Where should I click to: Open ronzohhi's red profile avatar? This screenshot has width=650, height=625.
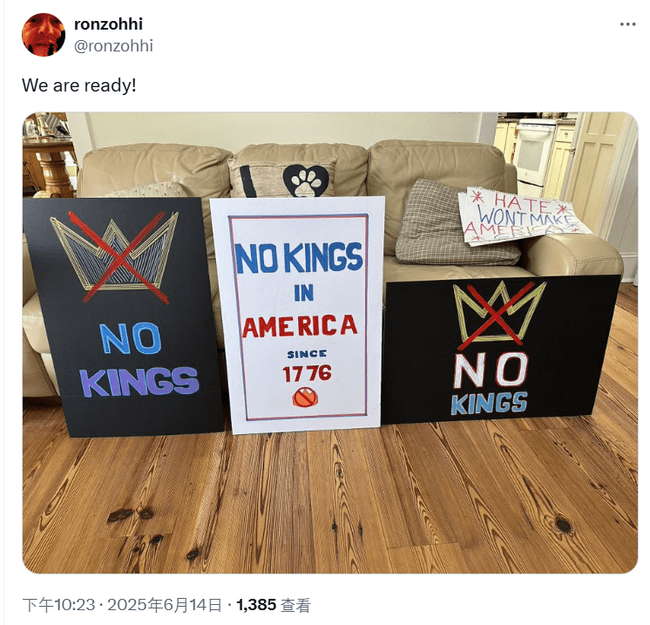click(x=44, y=35)
